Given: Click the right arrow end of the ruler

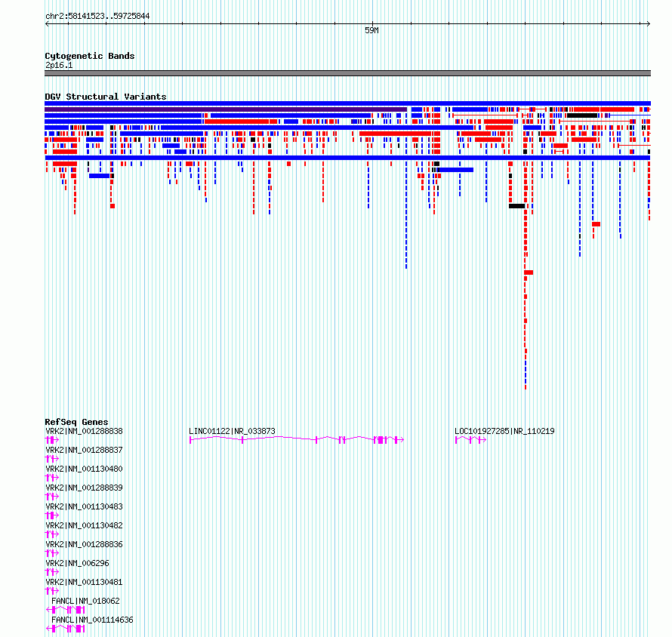Looking at the screenshot, I should tap(648, 24).
